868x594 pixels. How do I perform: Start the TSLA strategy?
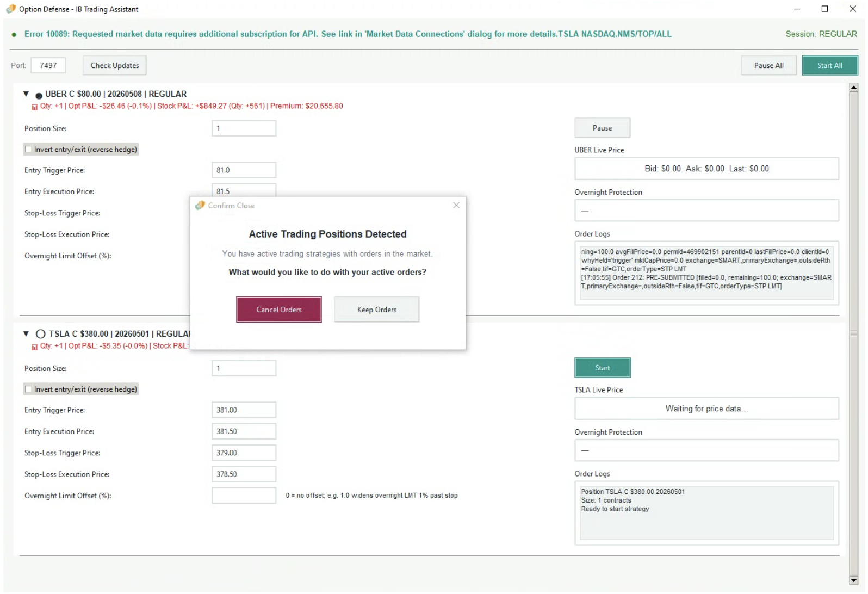[x=602, y=368]
